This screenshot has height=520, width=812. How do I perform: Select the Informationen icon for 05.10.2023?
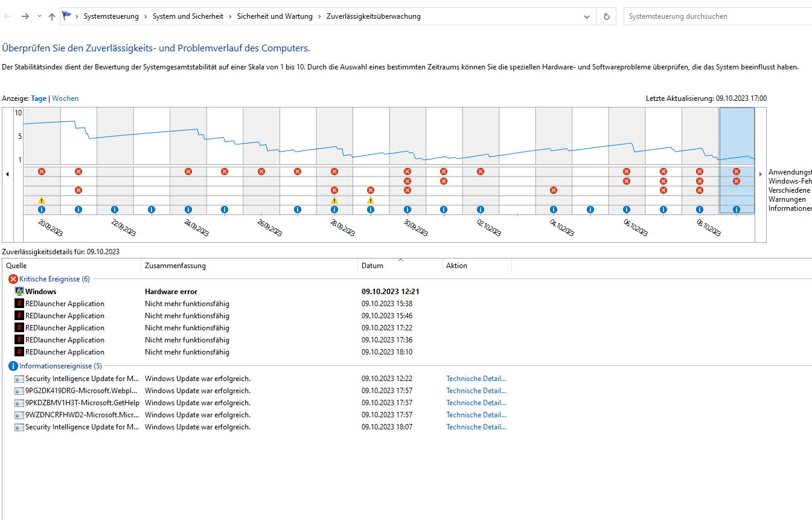click(590, 210)
